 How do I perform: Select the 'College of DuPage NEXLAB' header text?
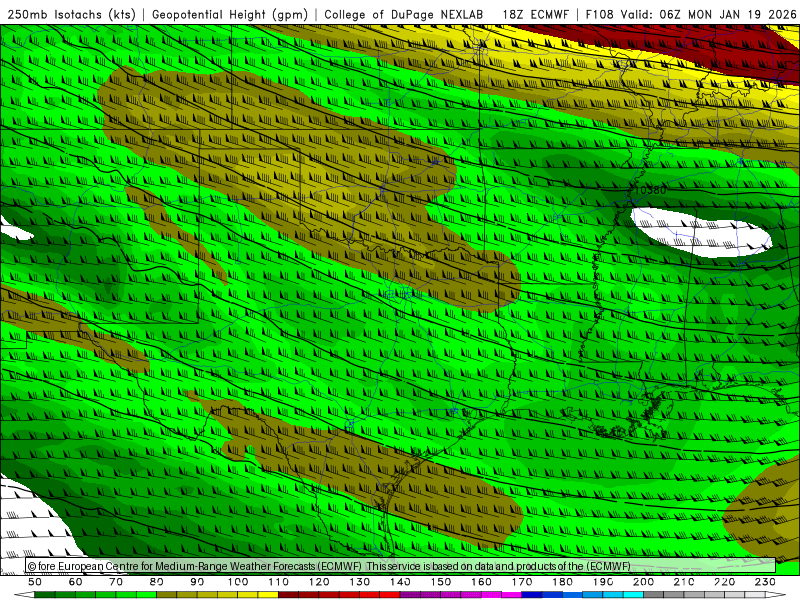coord(404,14)
